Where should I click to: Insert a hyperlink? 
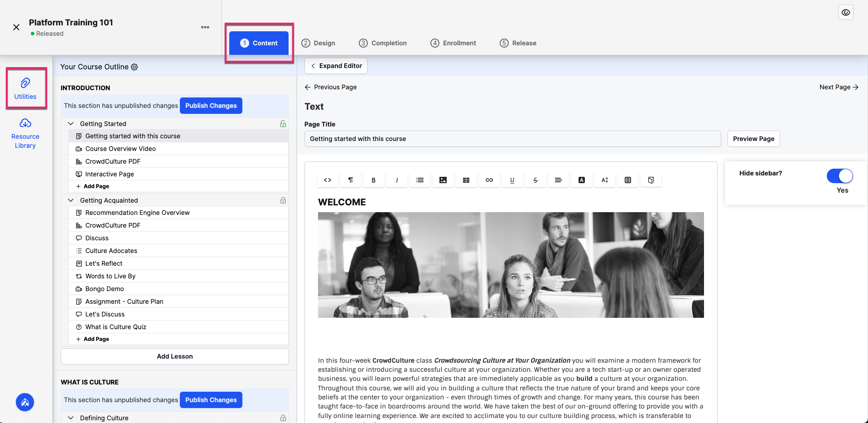click(x=489, y=180)
